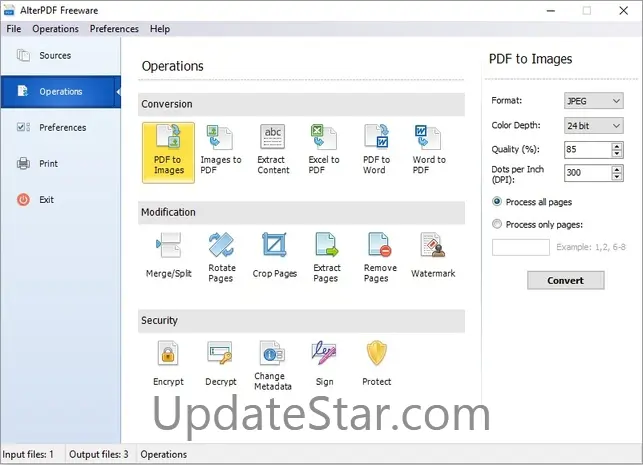
Task: Open the Help menu
Action: (x=160, y=29)
